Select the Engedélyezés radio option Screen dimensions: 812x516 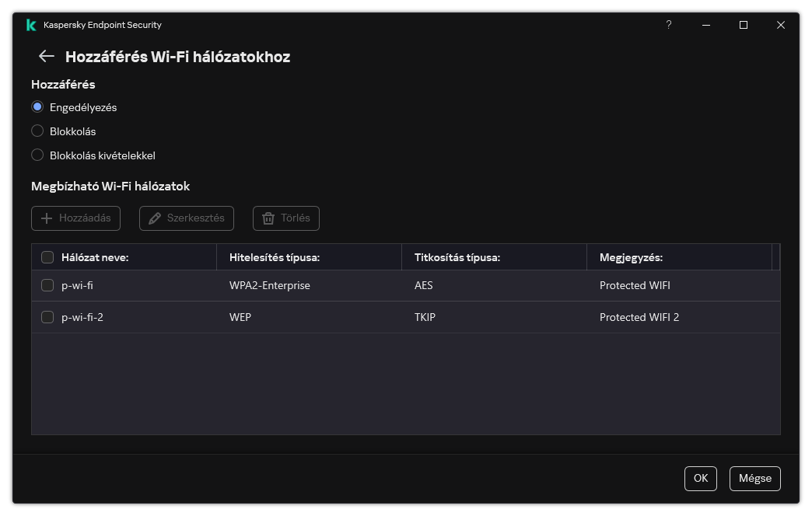point(37,107)
